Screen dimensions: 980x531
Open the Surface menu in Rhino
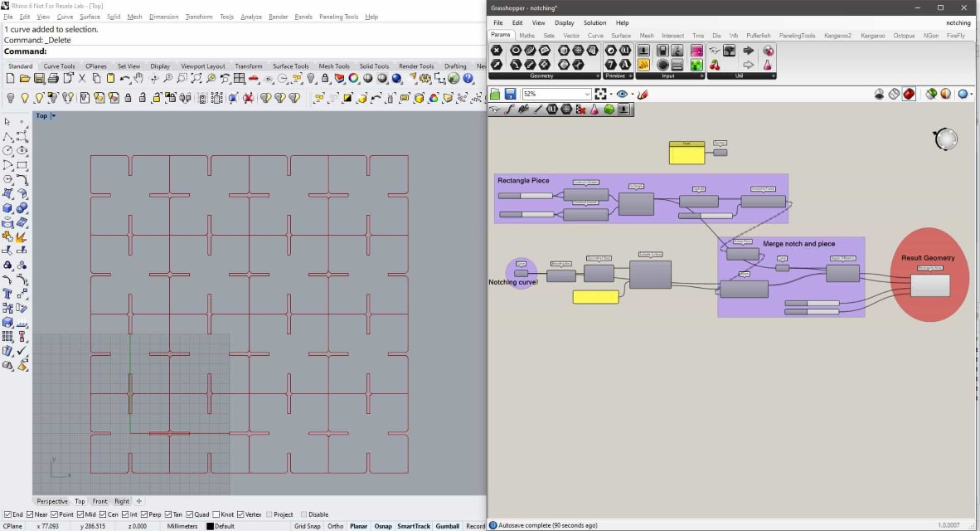(90, 17)
